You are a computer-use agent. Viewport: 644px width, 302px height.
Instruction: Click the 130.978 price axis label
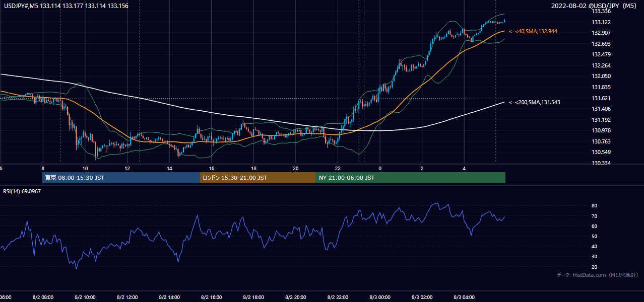tap(601, 130)
